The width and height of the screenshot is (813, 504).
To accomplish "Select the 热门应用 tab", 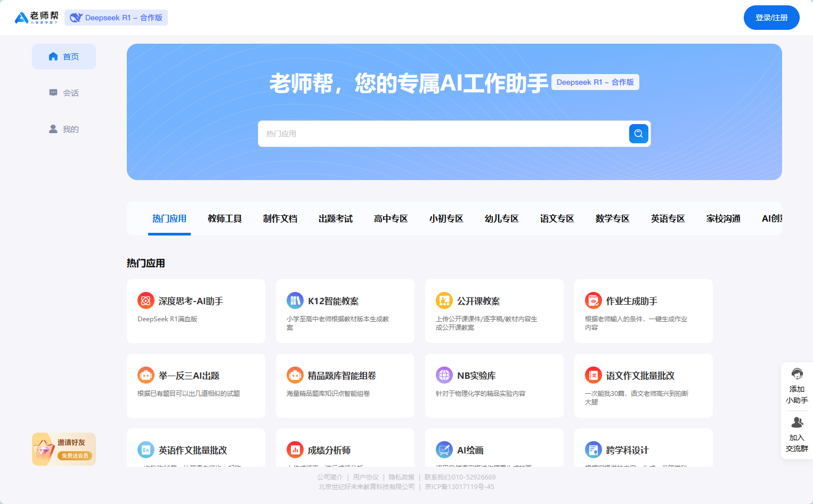I will [x=169, y=218].
